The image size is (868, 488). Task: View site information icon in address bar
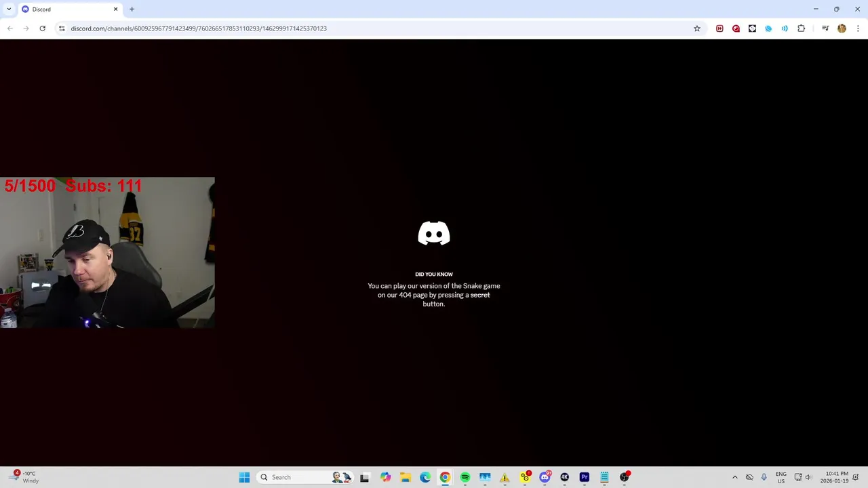point(62,28)
